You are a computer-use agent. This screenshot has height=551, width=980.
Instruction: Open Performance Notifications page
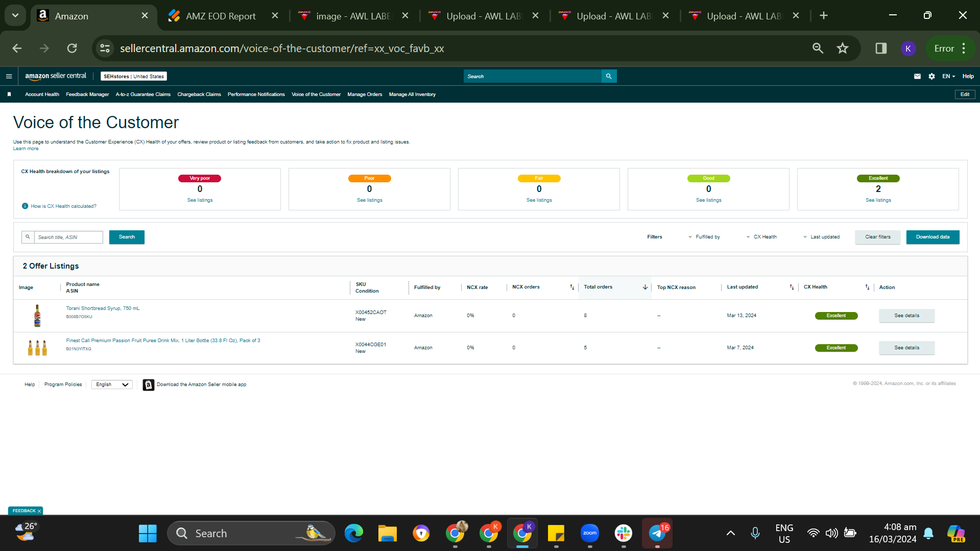tap(256, 94)
